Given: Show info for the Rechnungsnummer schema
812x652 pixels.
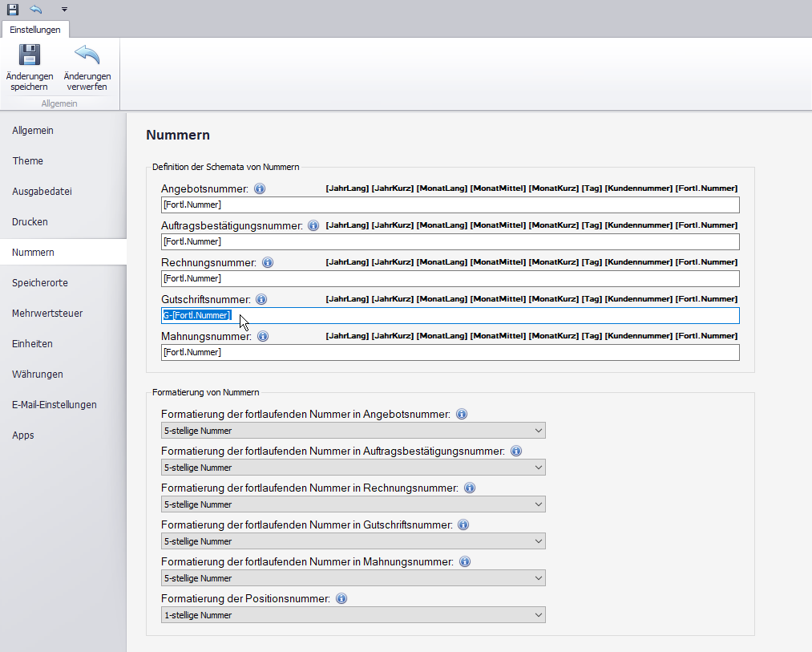Looking at the screenshot, I should coord(268,263).
